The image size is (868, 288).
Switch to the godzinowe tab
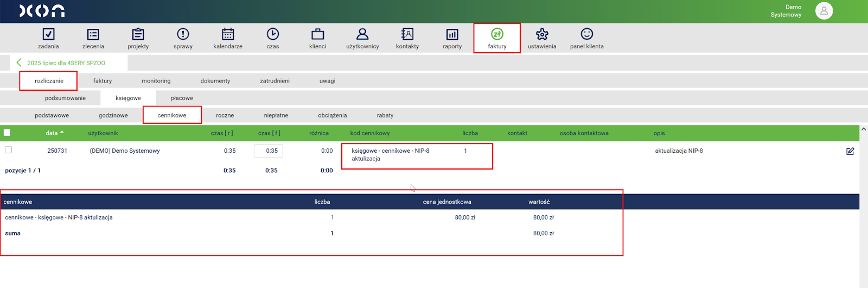point(113,115)
